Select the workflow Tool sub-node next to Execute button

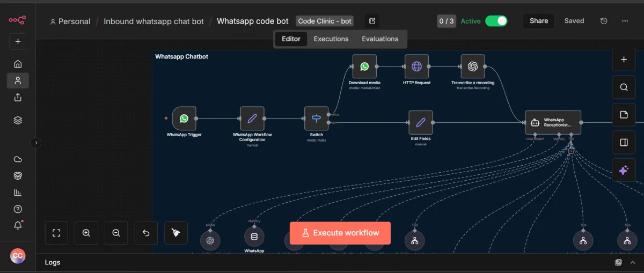(415, 240)
